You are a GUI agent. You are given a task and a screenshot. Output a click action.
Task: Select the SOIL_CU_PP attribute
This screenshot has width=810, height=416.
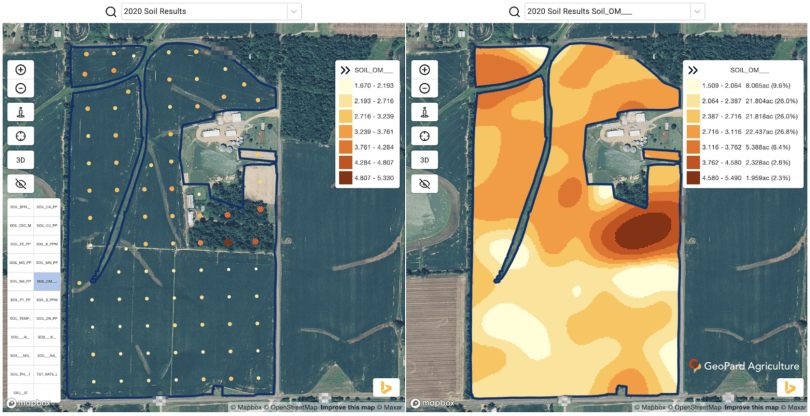(48, 226)
